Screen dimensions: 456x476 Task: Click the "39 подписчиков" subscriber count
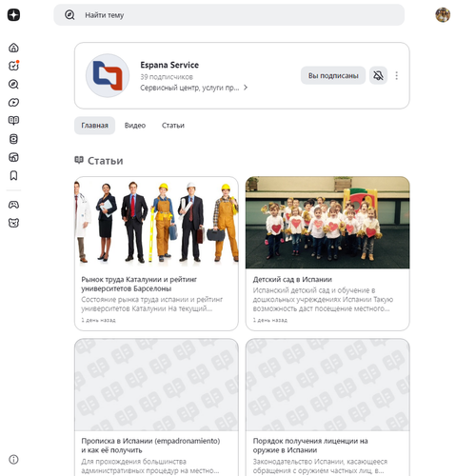tap(167, 77)
